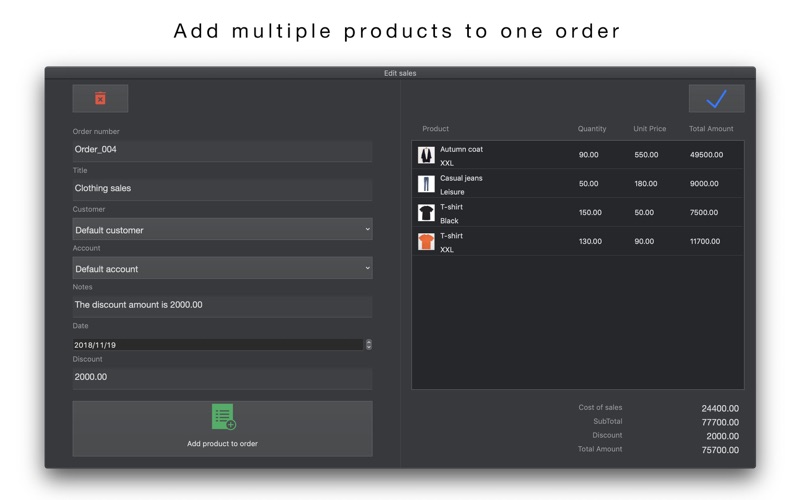Click the black T-shirt thumbnail
The image size is (800, 500).
tap(426, 213)
